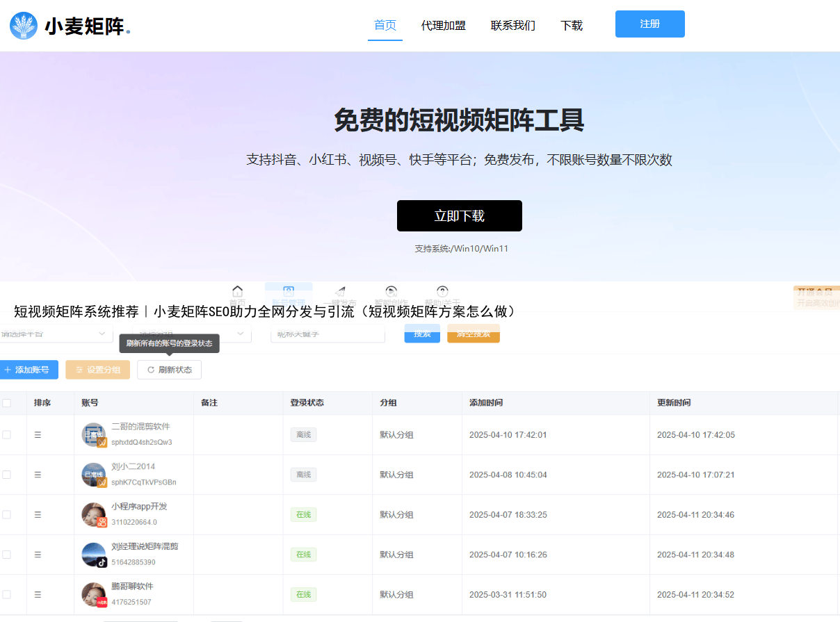Click avatar of 小程序app开发 account
Viewport: 840px width, 622px height.
pos(94,515)
